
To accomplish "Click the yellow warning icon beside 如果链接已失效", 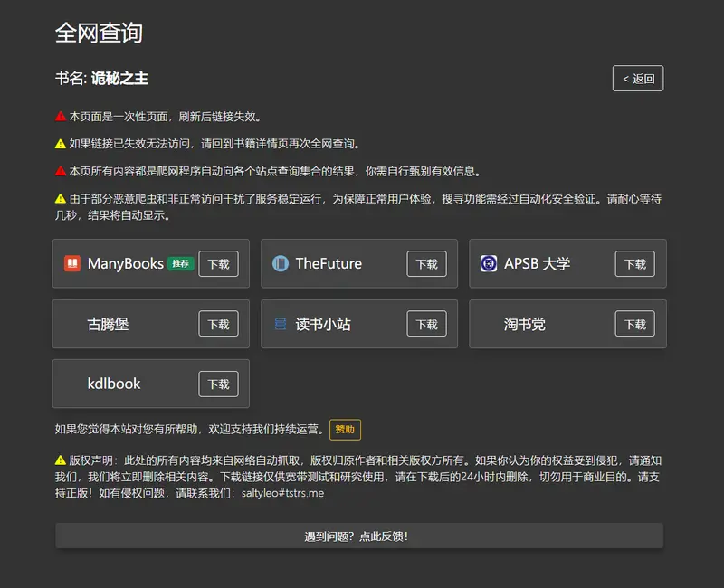I will coord(61,144).
